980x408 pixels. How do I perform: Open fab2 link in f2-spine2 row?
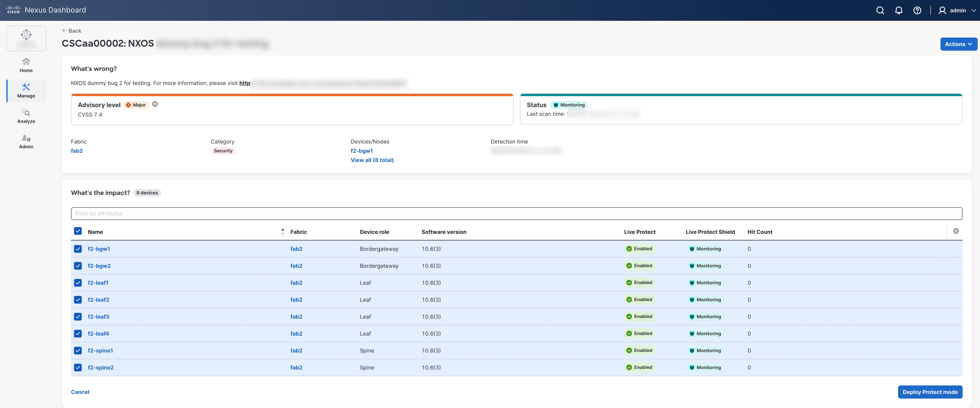(296, 367)
